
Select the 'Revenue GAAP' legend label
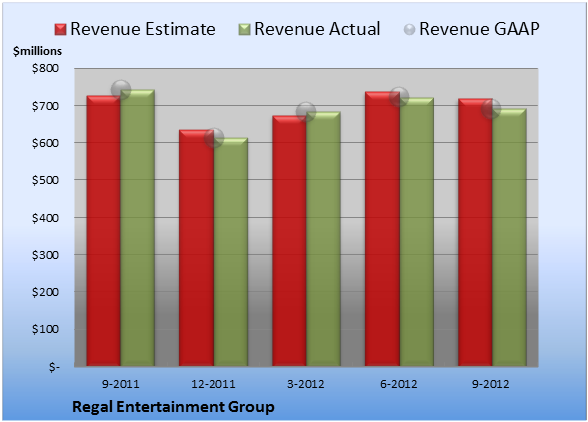coord(479,29)
